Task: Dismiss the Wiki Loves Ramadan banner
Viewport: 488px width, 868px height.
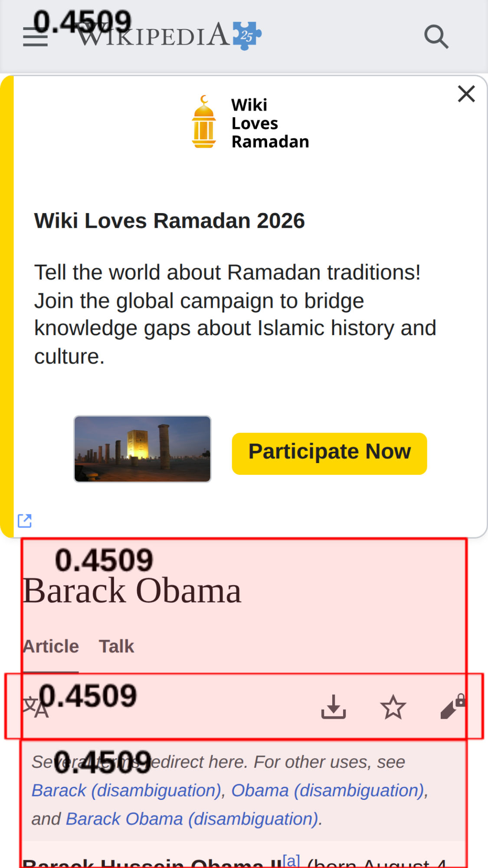Action: (466, 94)
